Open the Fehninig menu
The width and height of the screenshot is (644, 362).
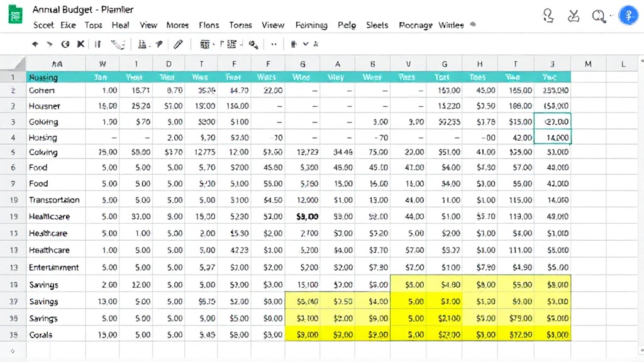click(311, 25)
